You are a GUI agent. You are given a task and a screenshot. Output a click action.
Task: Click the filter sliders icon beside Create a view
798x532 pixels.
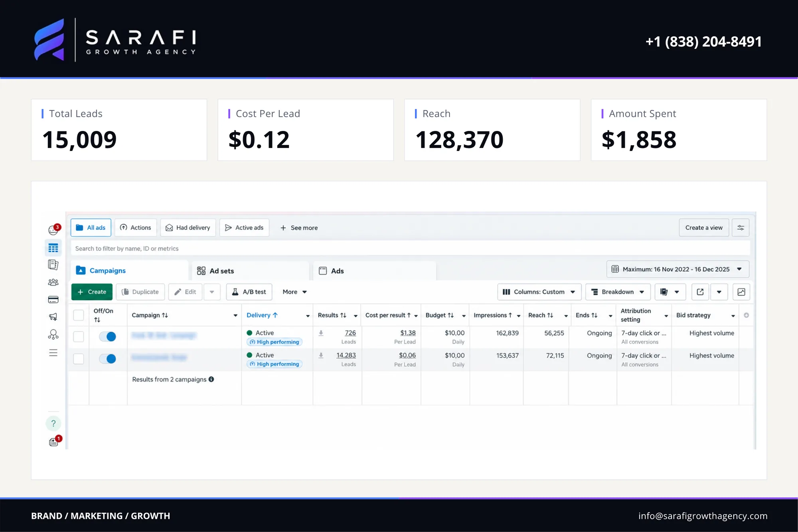pyautogui.click(x=741, y=227)
